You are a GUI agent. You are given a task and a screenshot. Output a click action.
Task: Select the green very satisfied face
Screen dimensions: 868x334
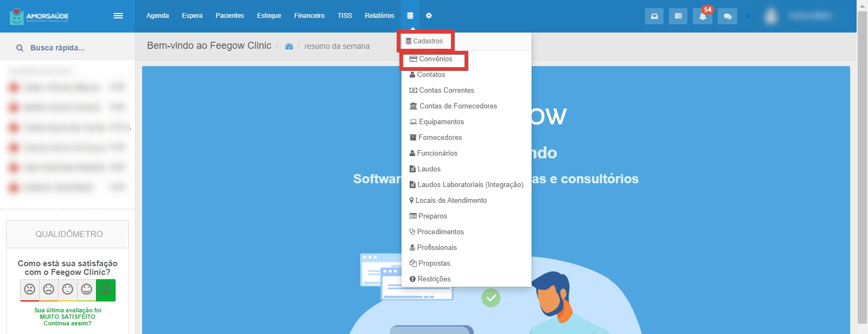[x=106, y=290]
